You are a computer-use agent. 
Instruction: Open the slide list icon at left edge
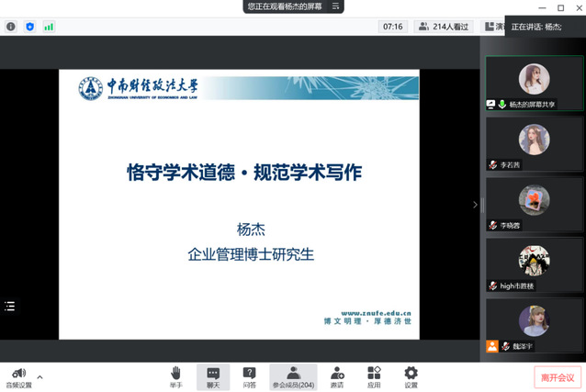point(10,306)
